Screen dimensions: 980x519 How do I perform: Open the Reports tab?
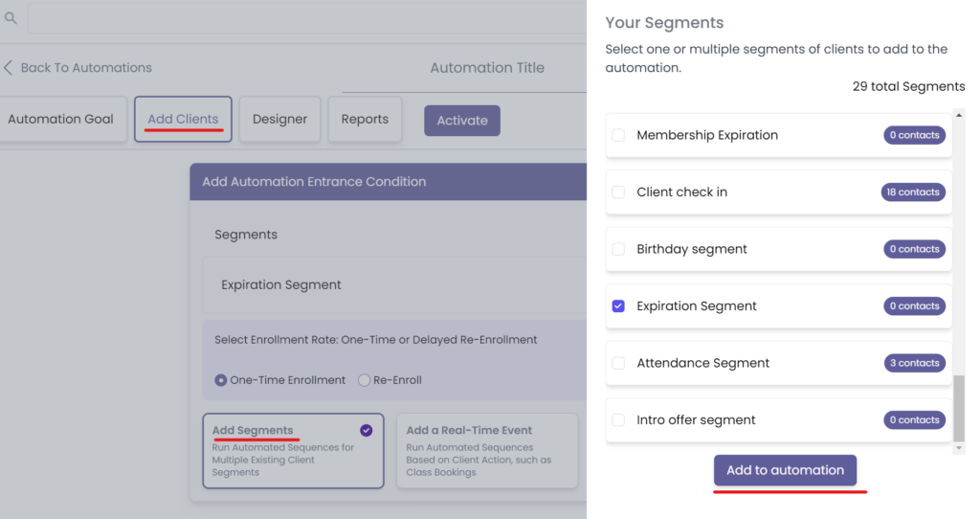coord(365,120)
